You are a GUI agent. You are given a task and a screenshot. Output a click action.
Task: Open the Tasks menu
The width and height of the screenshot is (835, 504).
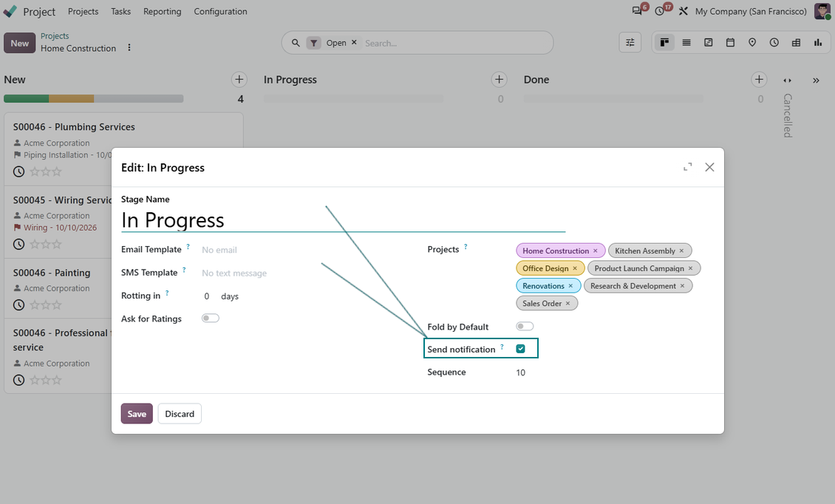121,11
